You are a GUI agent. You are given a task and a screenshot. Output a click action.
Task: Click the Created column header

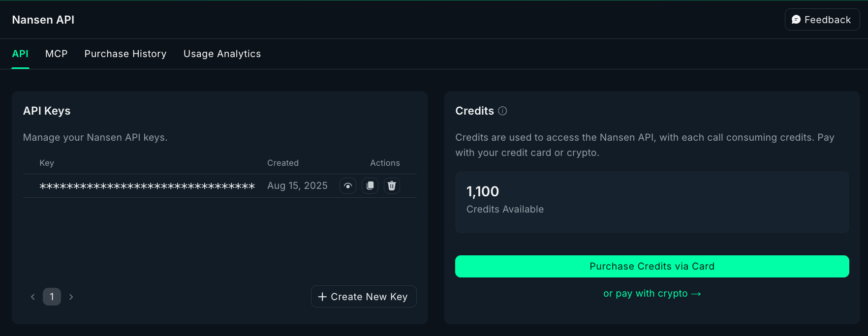pyautogui.click(x=283, y=163)
